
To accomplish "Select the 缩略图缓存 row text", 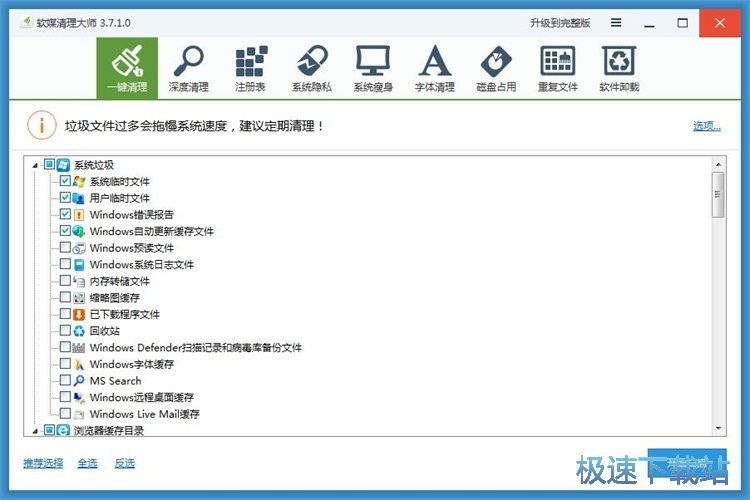I will 115,298.
